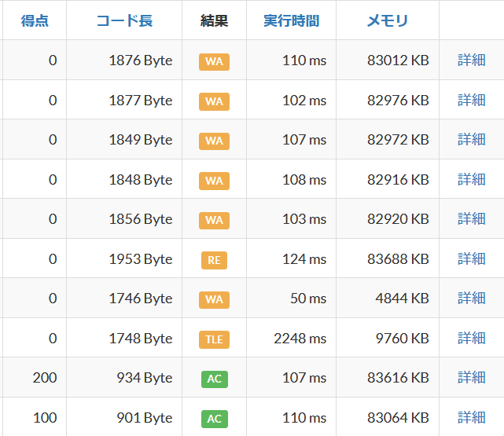
Task: Click the WA badge in the 1876 Byte row
Action: [214, 61]
